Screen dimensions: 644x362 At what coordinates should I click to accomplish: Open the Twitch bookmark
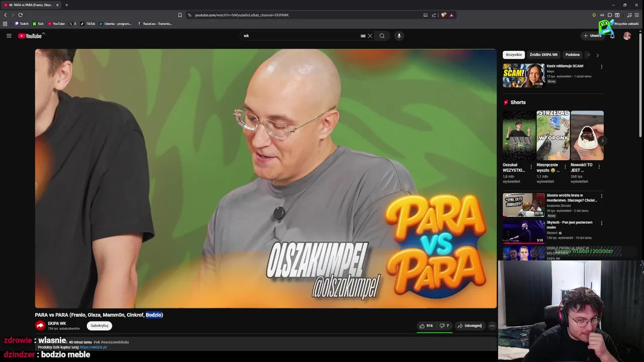22,24
